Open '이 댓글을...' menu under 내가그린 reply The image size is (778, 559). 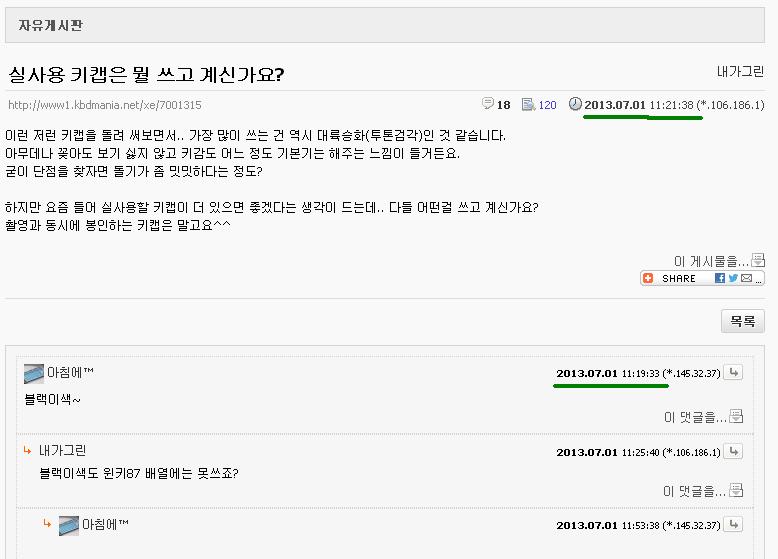coord(703,491)
